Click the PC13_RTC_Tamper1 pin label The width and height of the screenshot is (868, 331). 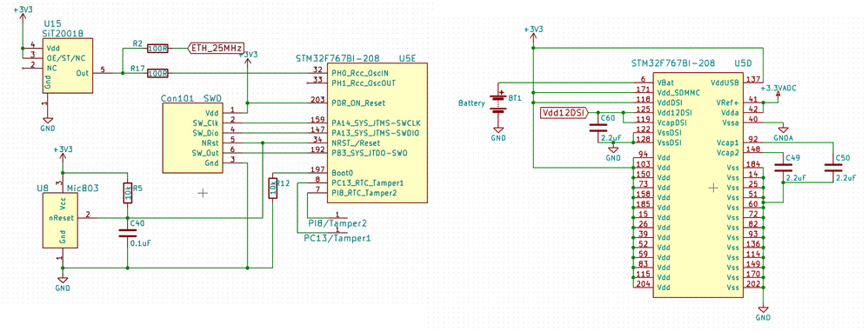368,183
